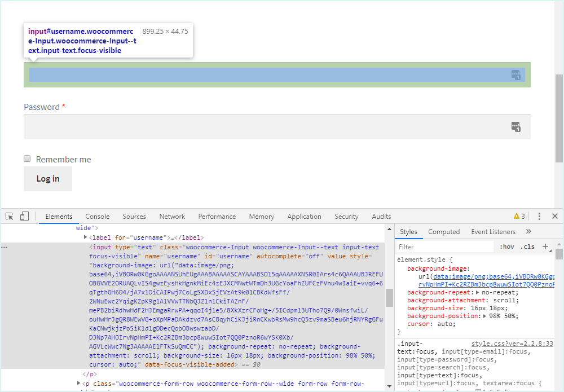Click the page vertical scrollbar thumb
Image resolution: width=564 pixels, height=392 pixels.
click(x=559, y=118)
